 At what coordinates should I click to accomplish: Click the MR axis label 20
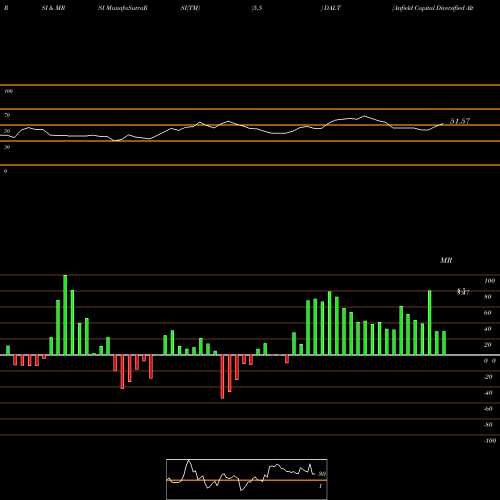[x=488, y=345]
